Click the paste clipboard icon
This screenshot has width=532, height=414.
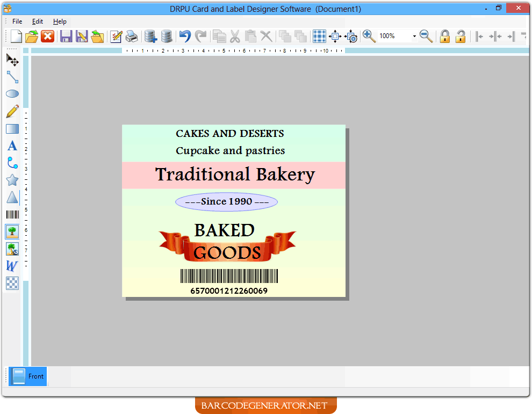[x=250, y=37]
